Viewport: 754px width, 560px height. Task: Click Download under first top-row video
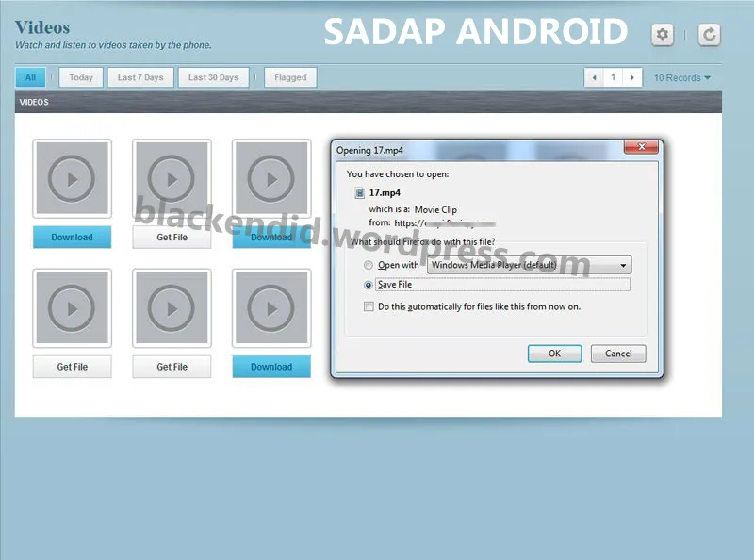pyautogui.click(x=73, y=238)
